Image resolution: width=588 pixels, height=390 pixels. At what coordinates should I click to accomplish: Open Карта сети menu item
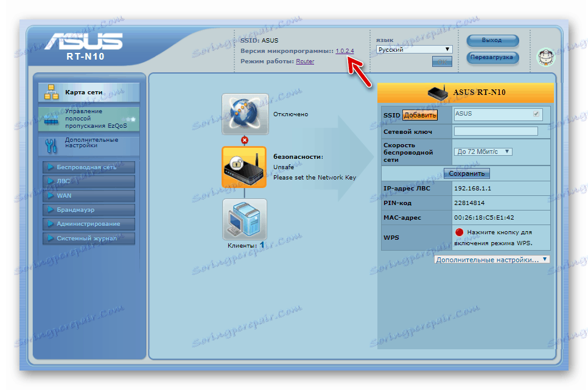[89, 92]
